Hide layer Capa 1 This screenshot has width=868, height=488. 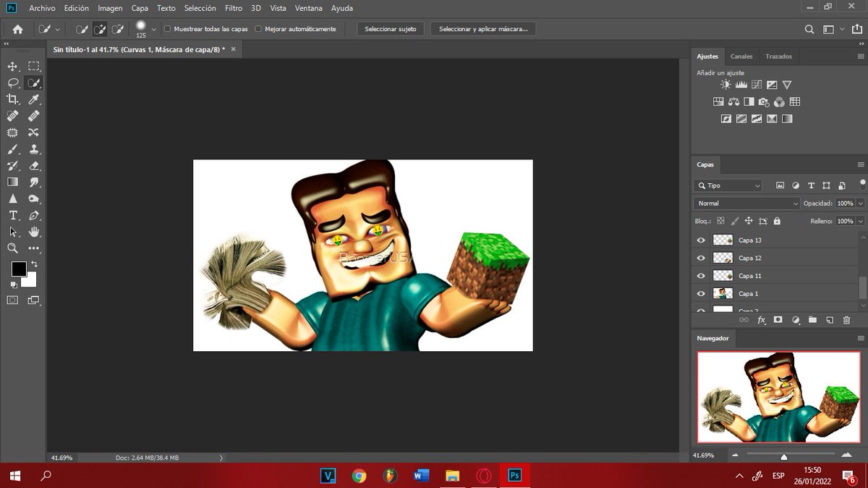(x=700, y=293)
